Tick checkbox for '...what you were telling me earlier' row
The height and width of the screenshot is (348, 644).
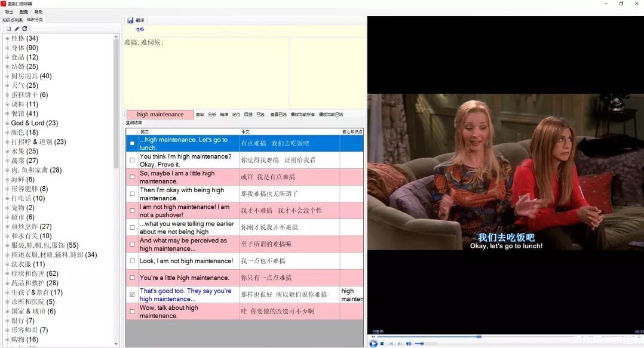coord(132,227)
